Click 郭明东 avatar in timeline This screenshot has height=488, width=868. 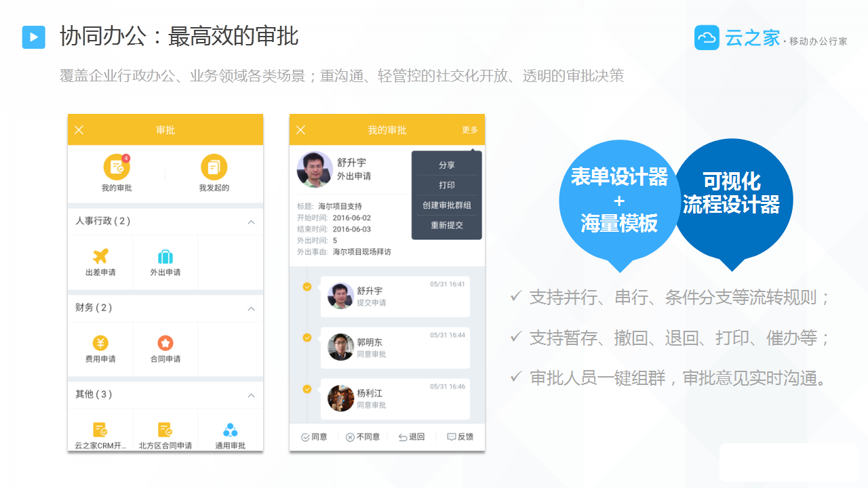pos(340,347)
